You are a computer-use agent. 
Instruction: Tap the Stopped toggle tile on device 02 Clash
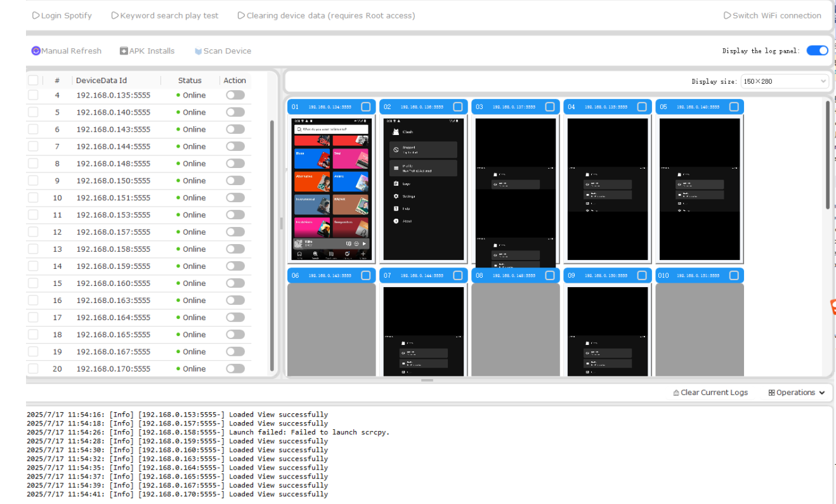424,150
